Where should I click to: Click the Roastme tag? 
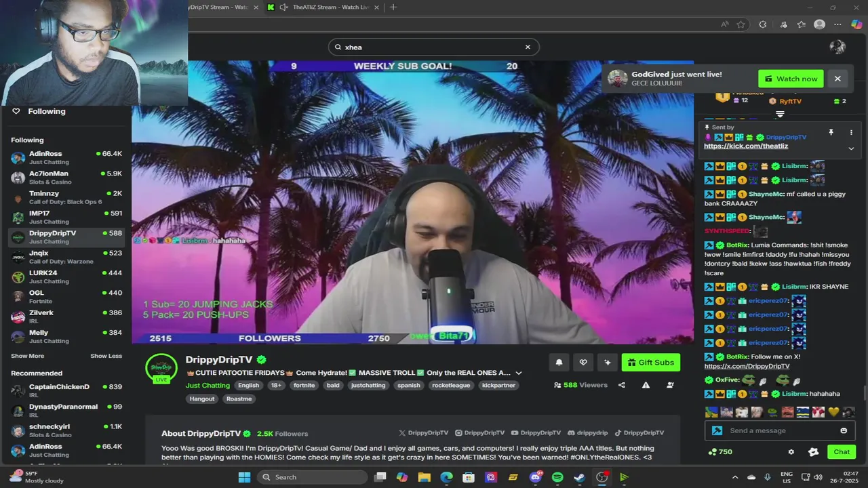(x=239, y=399)
